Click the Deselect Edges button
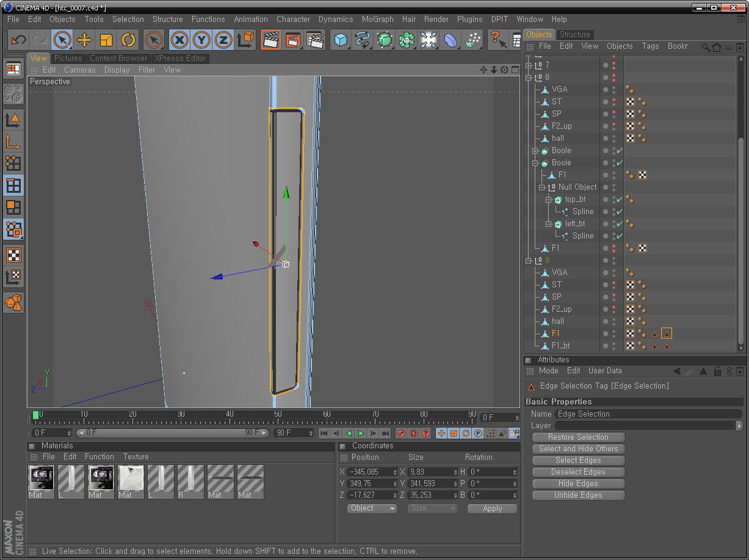 (x=578, y=472)
